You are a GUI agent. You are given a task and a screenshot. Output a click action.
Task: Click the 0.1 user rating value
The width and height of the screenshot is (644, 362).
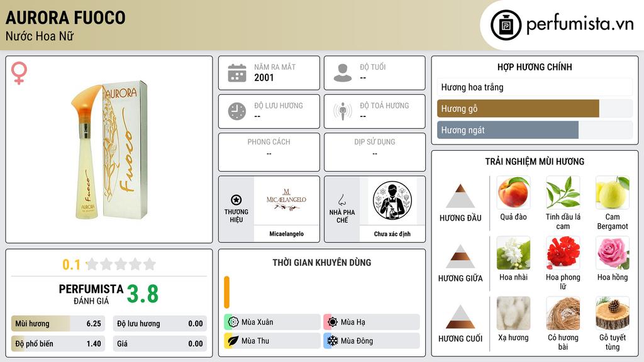tap(71, 265)
